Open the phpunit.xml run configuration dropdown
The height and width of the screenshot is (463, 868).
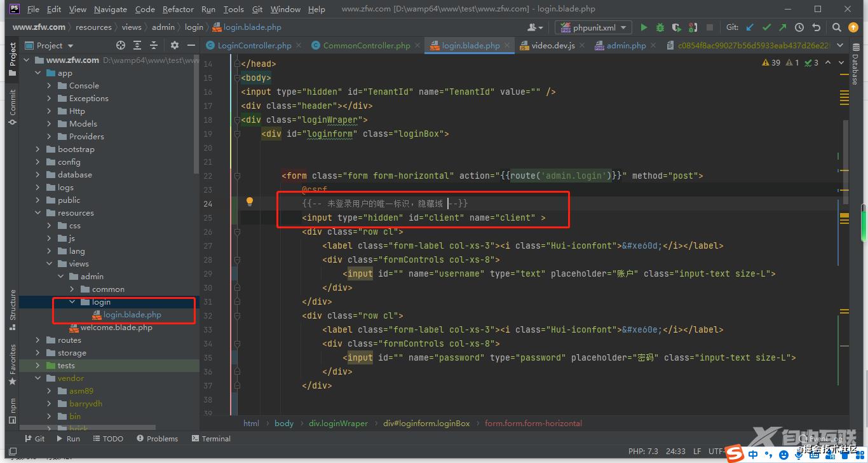click(593, 27)
